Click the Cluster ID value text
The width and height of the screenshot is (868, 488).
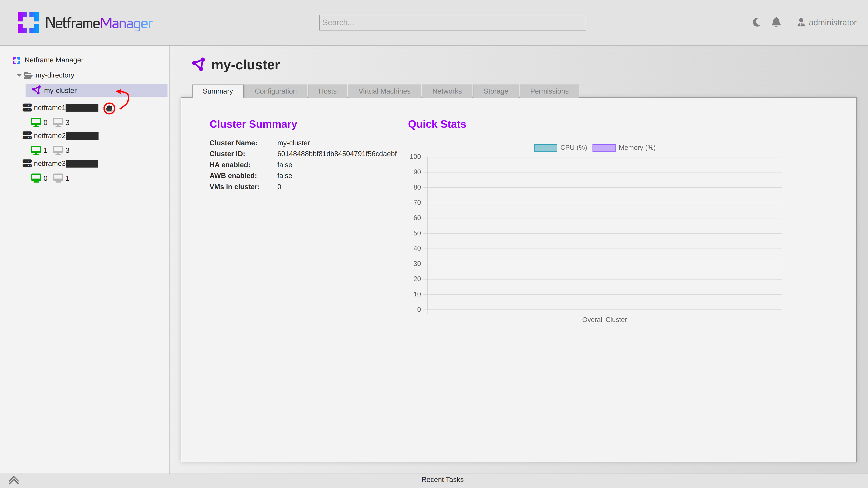pyautogui.click(x=337, y=154)
